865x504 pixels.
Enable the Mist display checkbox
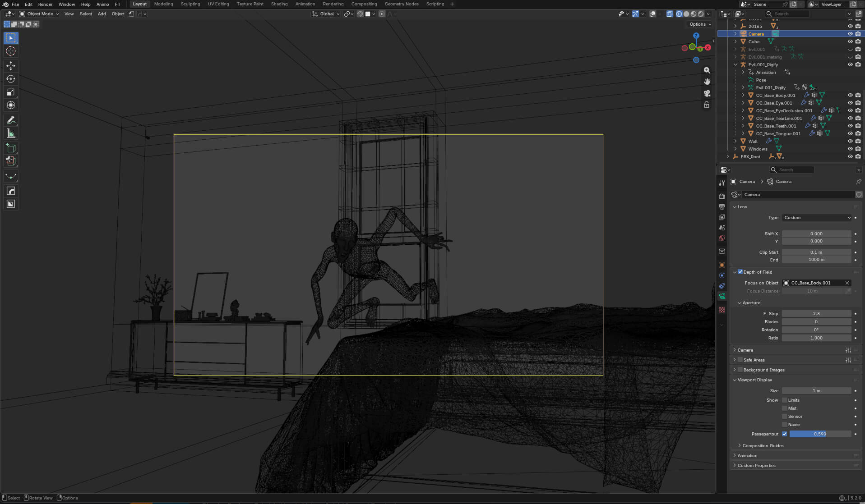(785, 408)
